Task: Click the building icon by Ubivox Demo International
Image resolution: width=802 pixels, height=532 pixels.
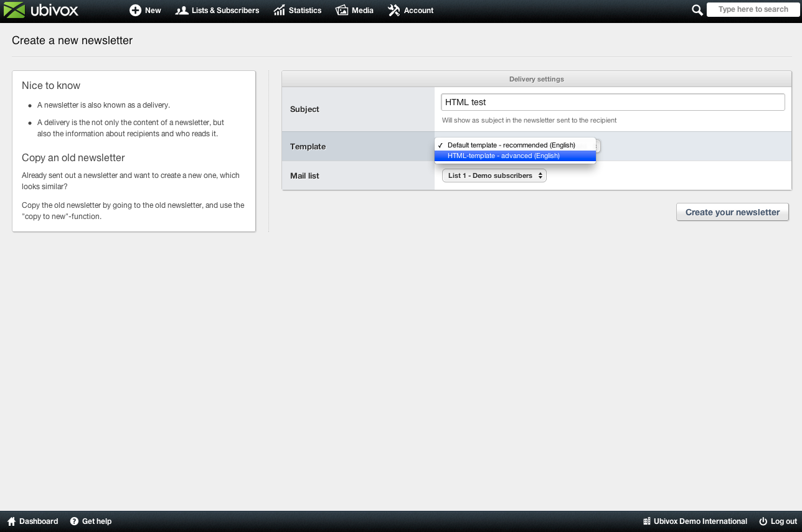Action: (647, 521)
